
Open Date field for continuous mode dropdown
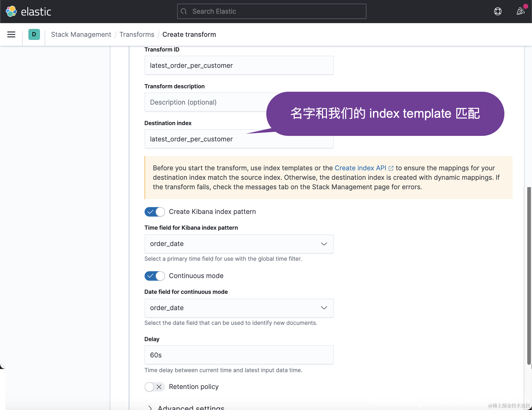(x=239, y=308)
